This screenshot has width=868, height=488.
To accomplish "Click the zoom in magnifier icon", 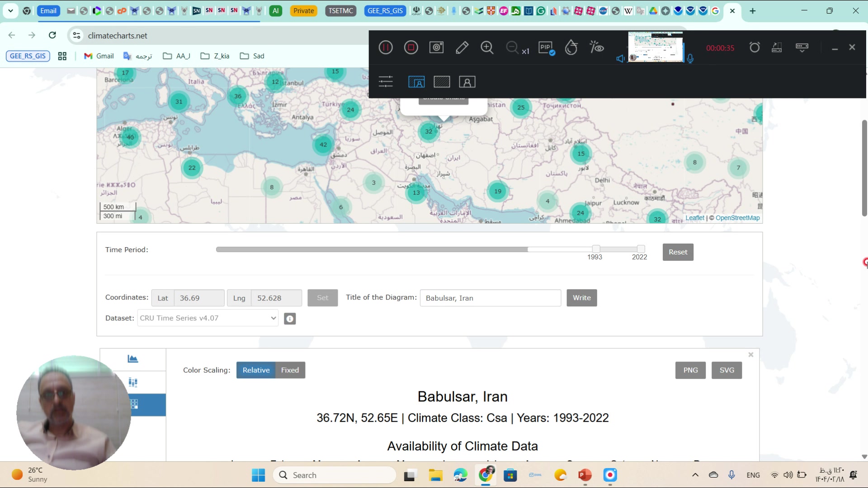I will 487,47.
